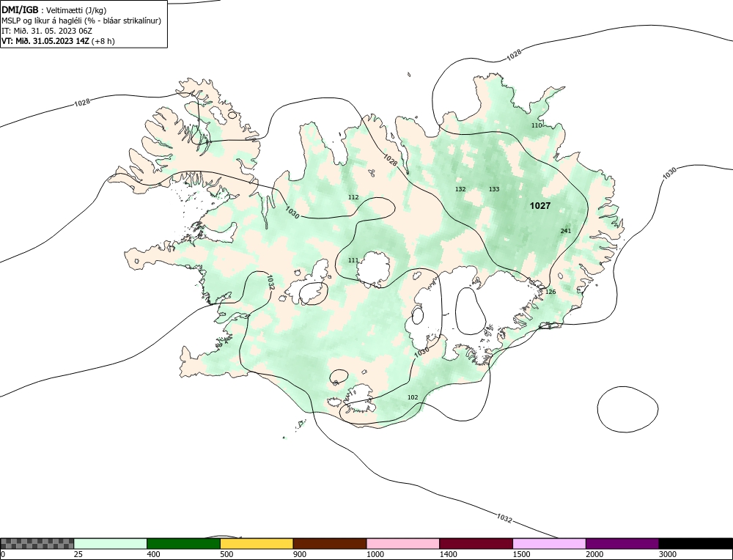Click the subtitle "MSLP og líkur á hagléli"
Screen dimensions: 733x560
42,21
